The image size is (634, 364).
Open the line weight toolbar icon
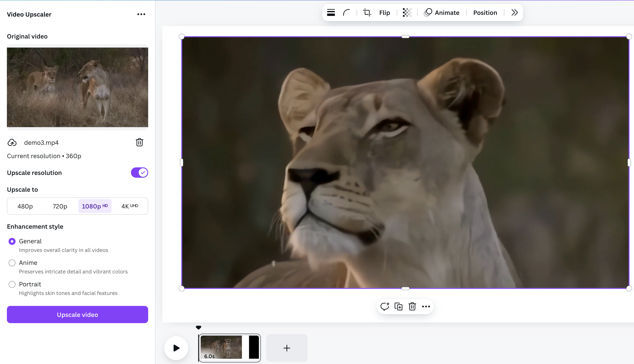pos(331,12)
